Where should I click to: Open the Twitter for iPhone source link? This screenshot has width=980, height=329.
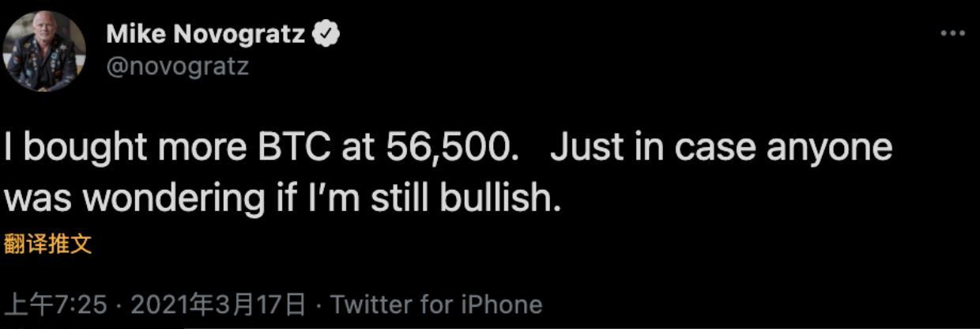coord(436,304)
